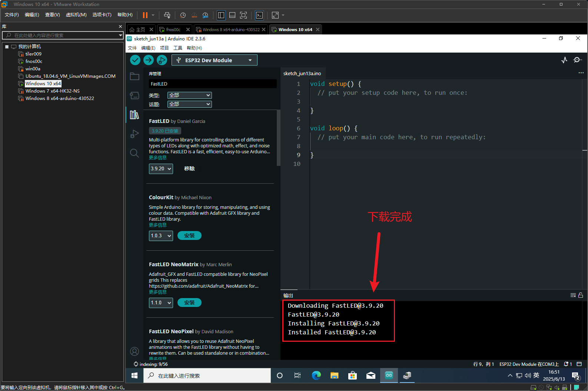The image size is (588, 391).
Task: Open the Serial Monitor icon
Action: [577, 60]
